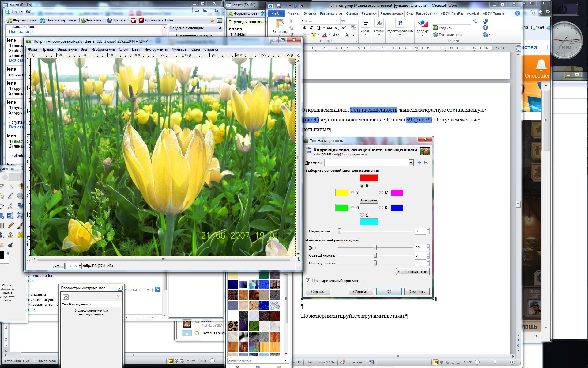Select the Fuzzy Select magic wand tool

click(x=11, y=186)
